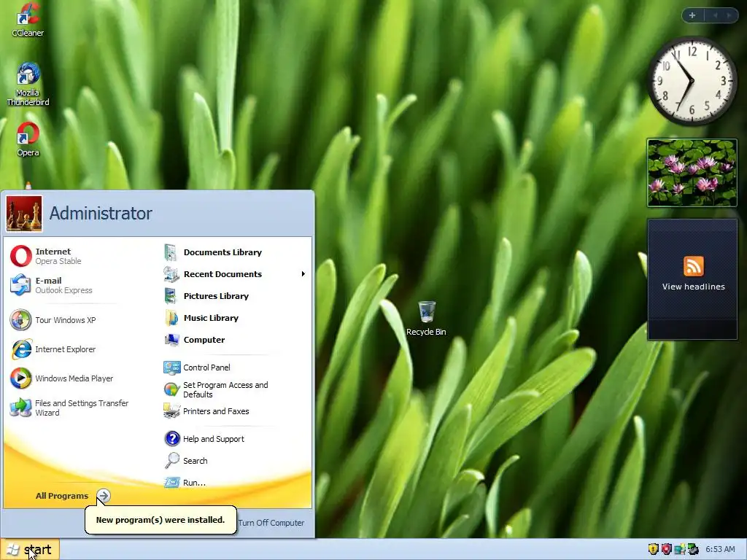Click the analog clock gadget

[x=692, y=81]
